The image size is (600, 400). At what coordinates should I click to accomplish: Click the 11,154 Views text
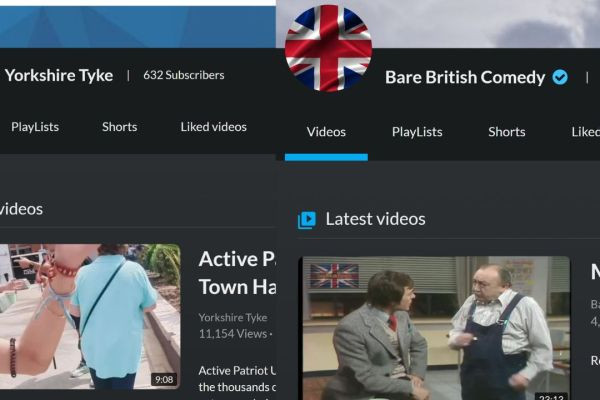click(x=233, y=334)
